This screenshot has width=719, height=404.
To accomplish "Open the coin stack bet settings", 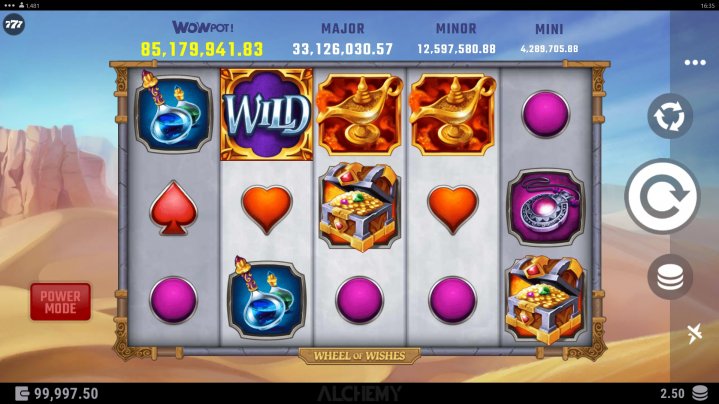I will (670, 277).
